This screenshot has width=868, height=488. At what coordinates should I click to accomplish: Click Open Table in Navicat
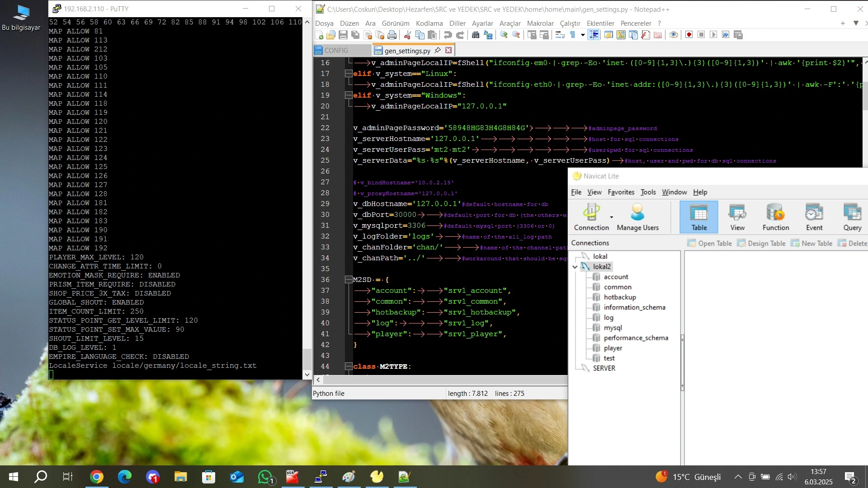point(709,243)
